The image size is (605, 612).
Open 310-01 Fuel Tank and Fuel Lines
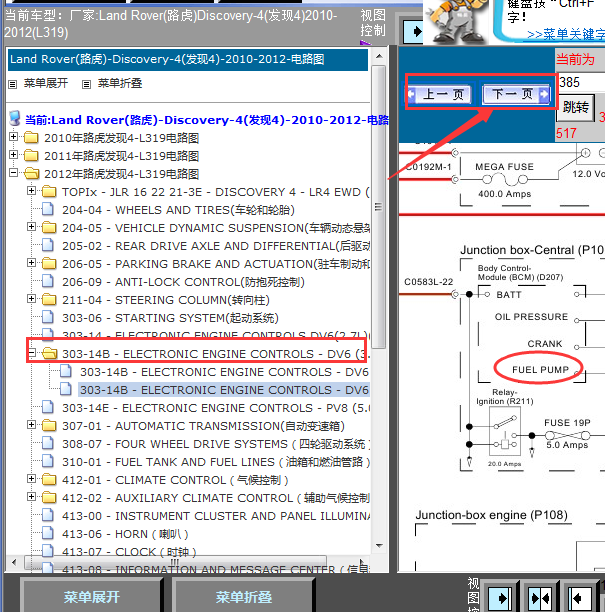[x=216, y=462]
